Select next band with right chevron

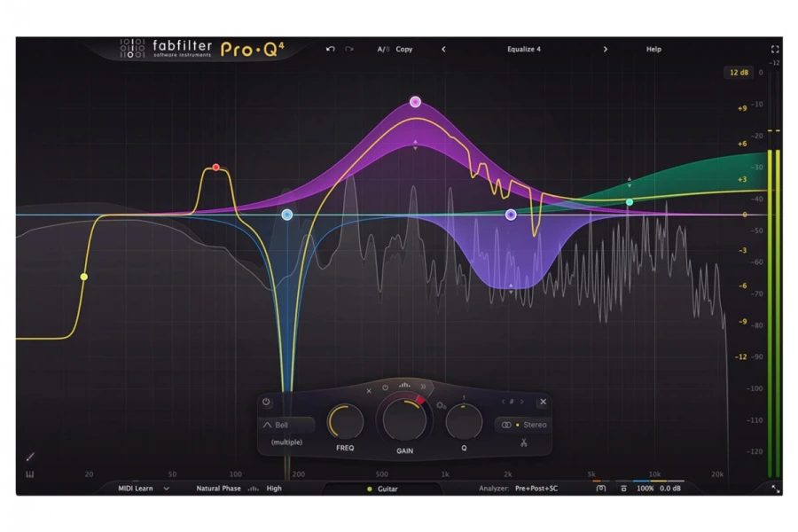pyautogui.click(x=521, y=402)
